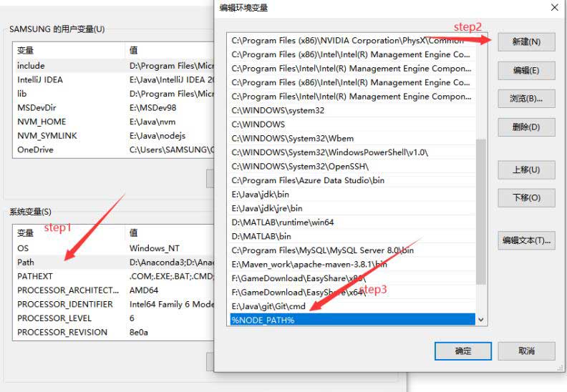
Task: Select the WindowsPowerShell\v1.0\ entry
Action: point(352,152)
